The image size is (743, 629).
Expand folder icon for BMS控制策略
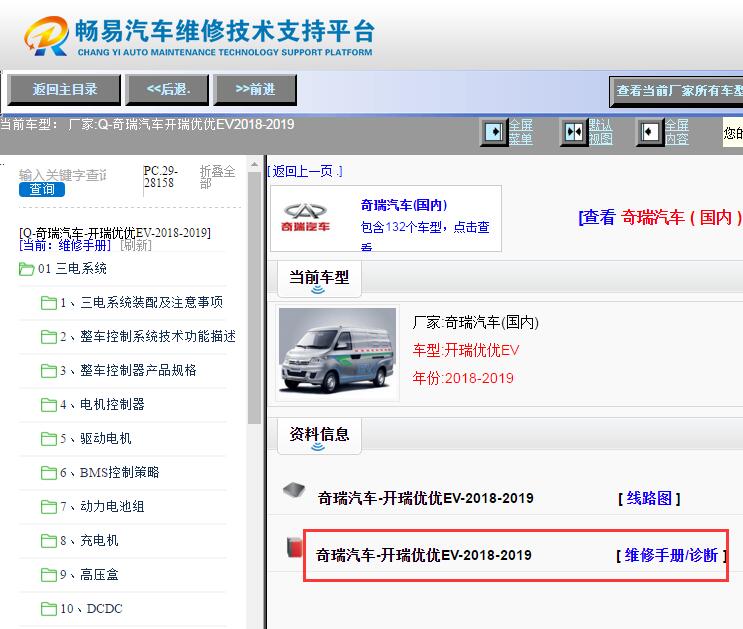click(x=48, y=473)
